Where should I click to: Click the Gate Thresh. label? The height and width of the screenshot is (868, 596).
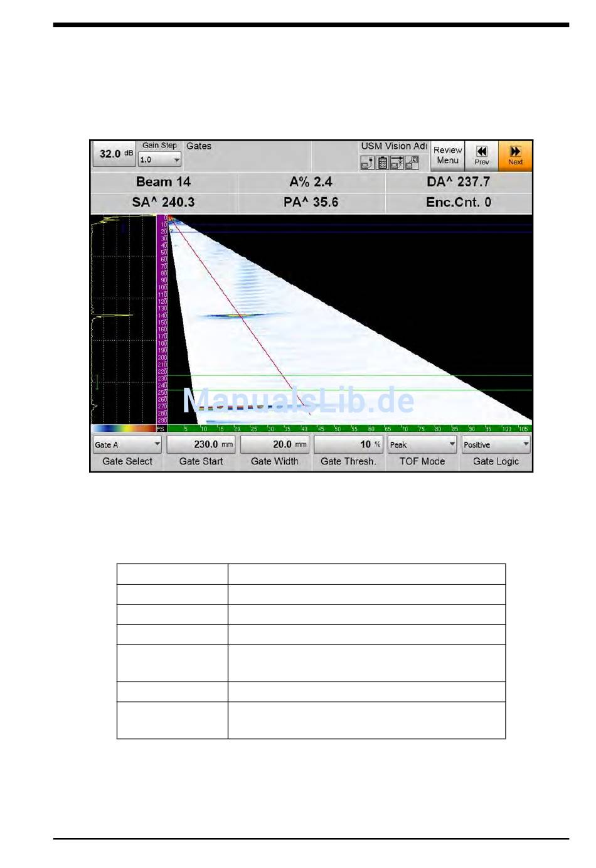pyautogui.click(x=348, y=461)
